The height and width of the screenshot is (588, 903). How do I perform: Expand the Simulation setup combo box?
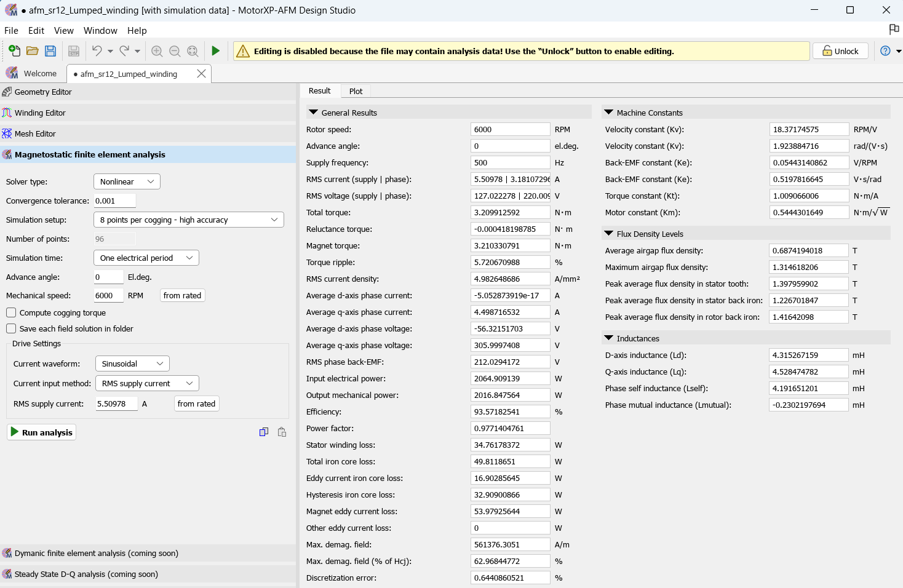click(188, 220)
